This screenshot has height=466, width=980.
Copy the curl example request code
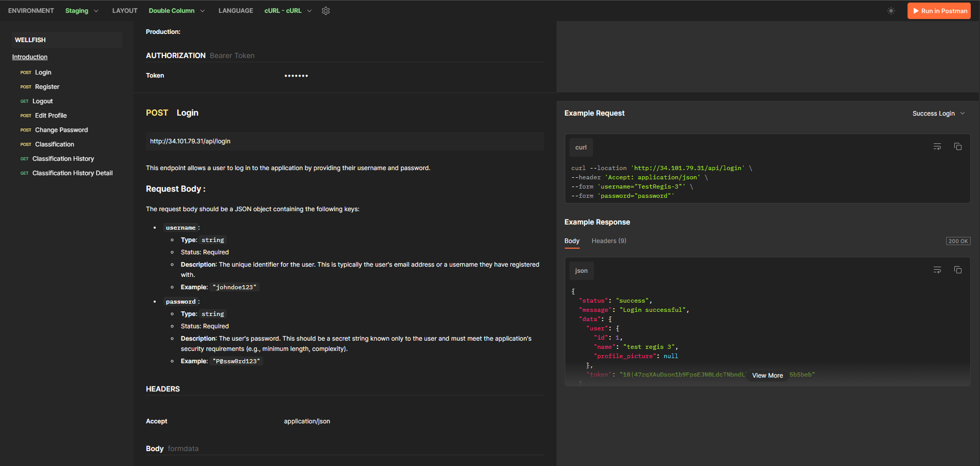point(958,147)
